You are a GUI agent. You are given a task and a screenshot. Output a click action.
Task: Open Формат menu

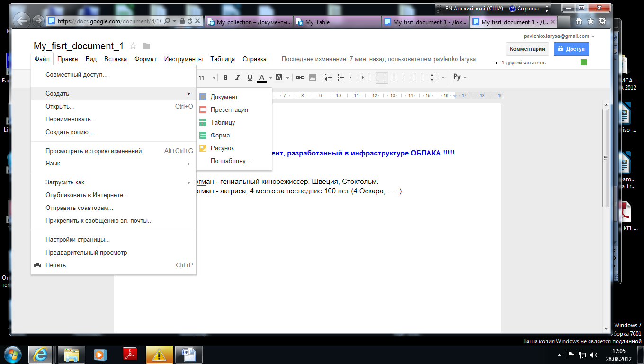pos(145,59)
